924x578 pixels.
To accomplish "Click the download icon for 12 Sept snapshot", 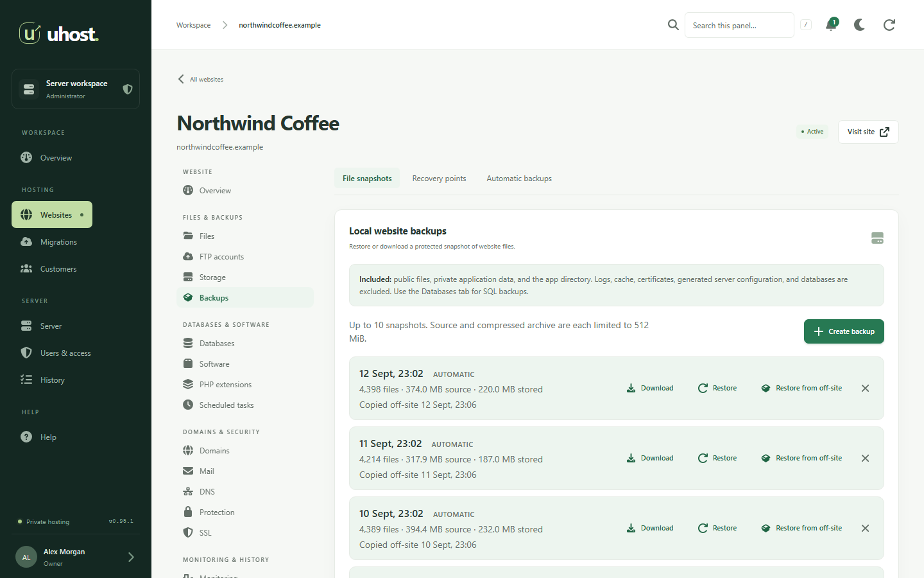I will [631, 389].
